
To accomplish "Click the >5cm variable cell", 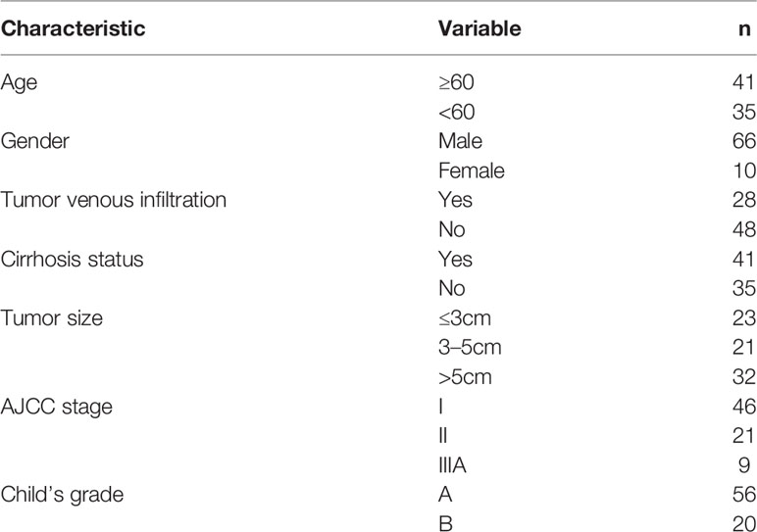I will [465, 376].
